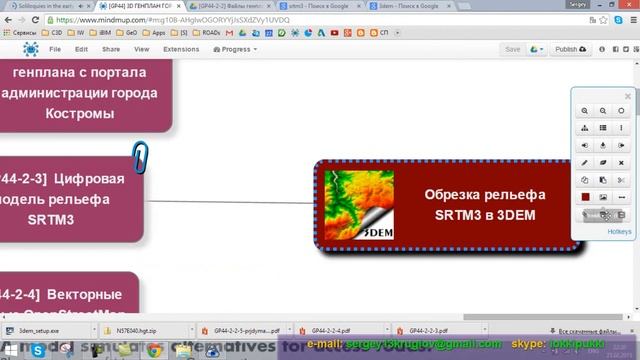Open the Hotkeys link

pyautogui.click(x=619, y=231)
